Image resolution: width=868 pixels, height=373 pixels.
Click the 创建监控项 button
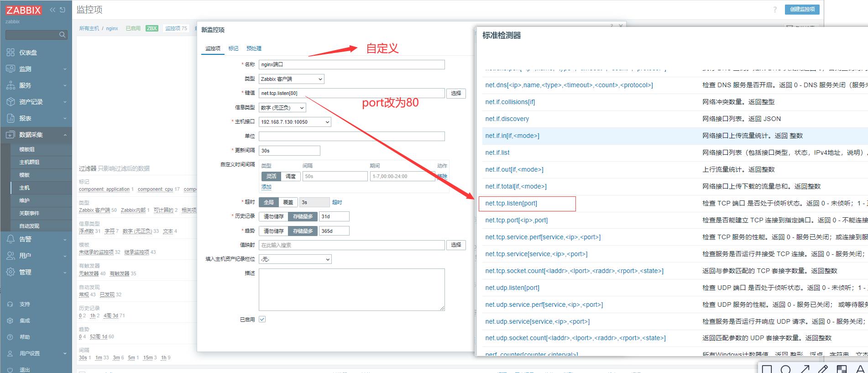click(802, 9)
